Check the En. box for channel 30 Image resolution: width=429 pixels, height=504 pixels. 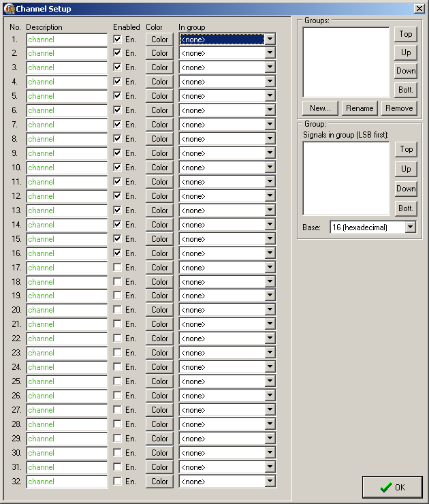coord(118,452)
